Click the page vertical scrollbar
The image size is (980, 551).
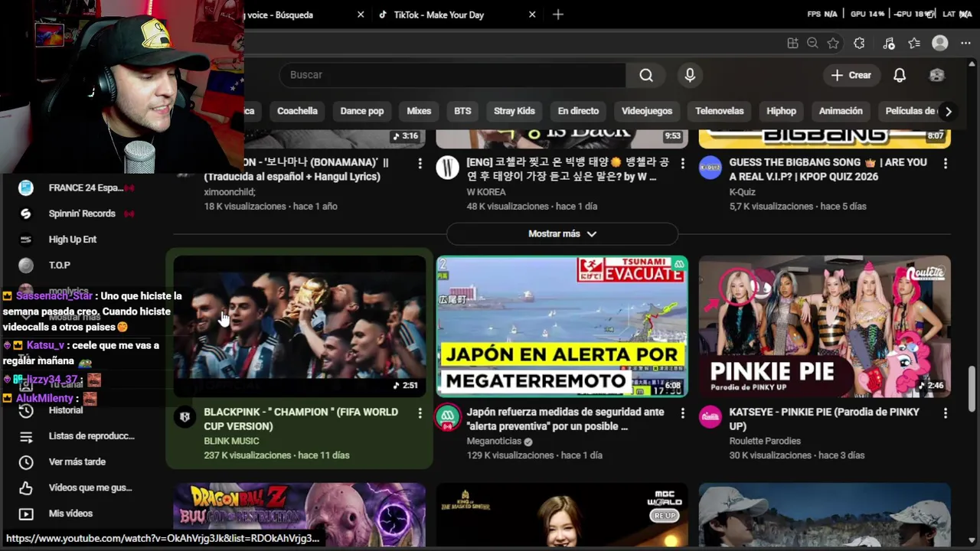(x=972, y=390)
